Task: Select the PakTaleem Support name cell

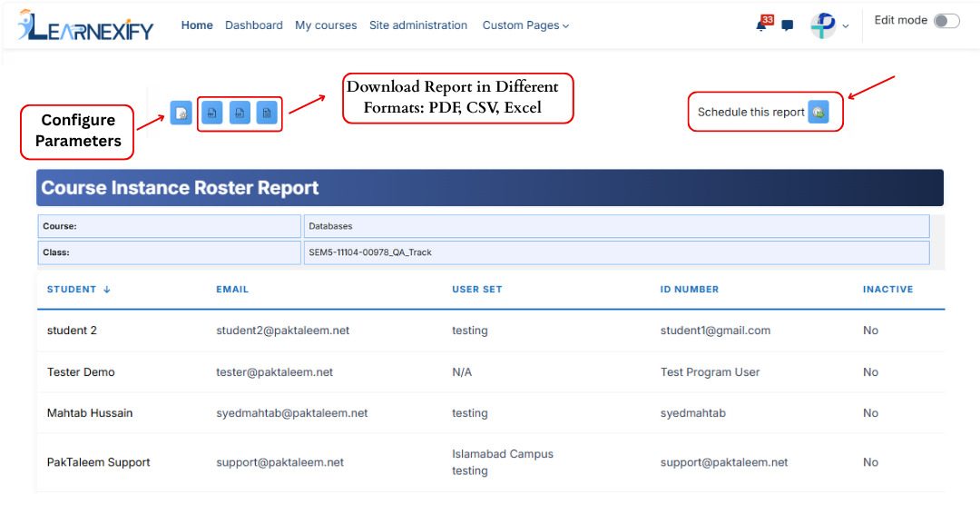Action: (99, 463)
